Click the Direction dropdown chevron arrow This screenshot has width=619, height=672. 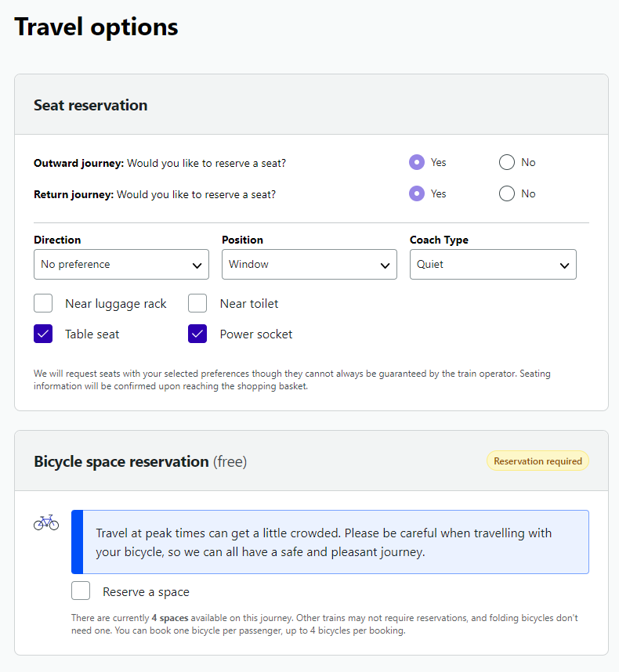coord(197,266)
